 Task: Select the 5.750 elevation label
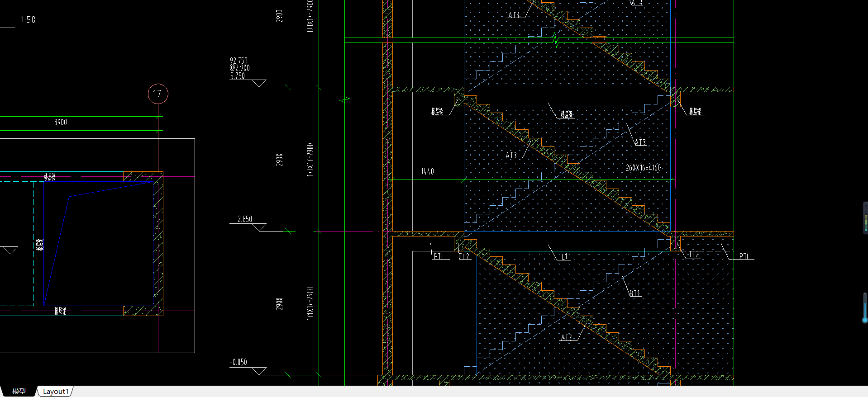[237, 76]
